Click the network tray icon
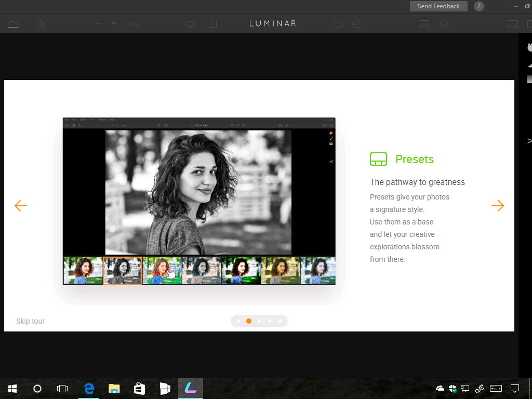 pyautogui.click(x=465, y=389)
